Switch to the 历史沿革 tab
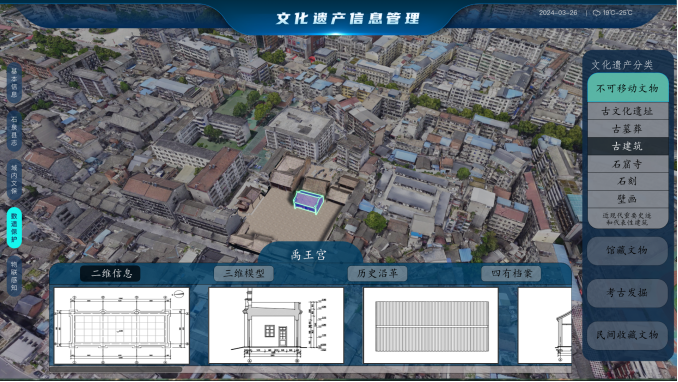This screenshot has height=382, width=678. coord(377,273)
